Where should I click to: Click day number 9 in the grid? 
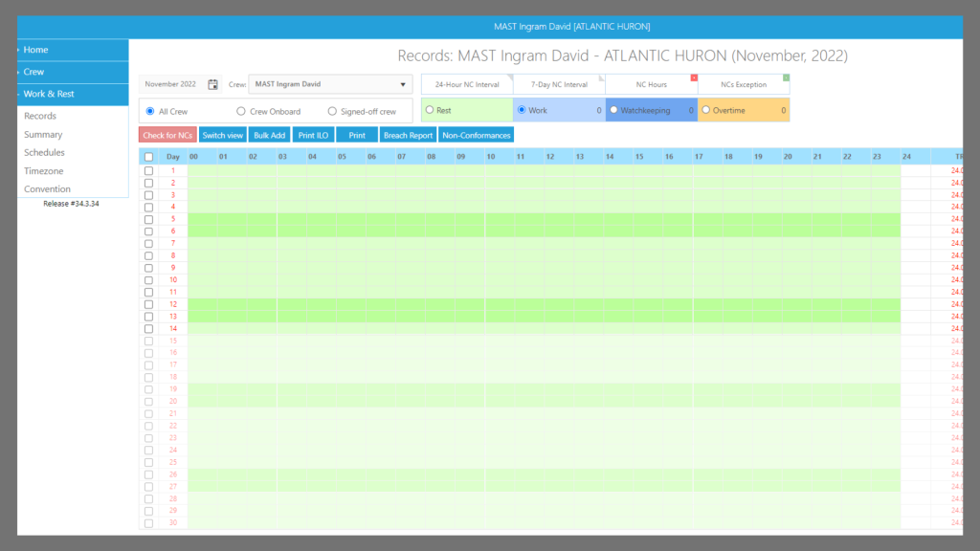[173, 268]
